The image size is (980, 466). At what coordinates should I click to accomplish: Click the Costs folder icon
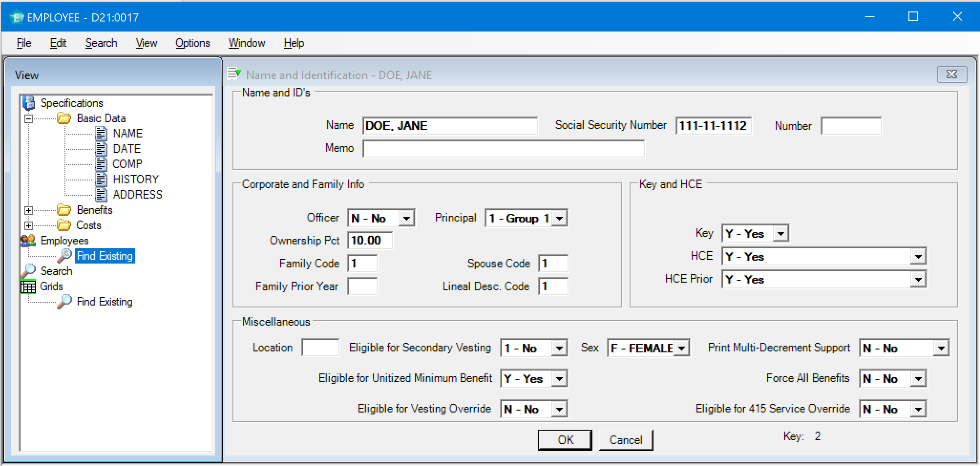[x=64, y=225]
